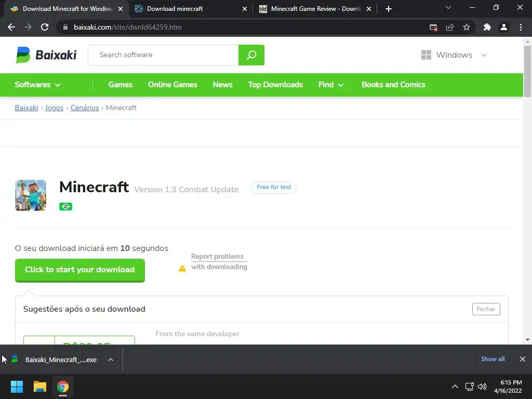Follow the Jogos breadcrumb link
The image size is (532, 399).
54,108
